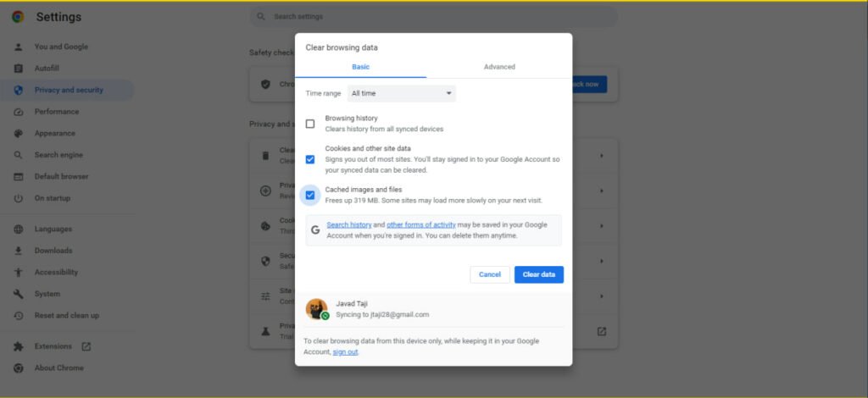Follow the sign out link
Viewport: 868px width, 398px height.
(x=345, y=352)
